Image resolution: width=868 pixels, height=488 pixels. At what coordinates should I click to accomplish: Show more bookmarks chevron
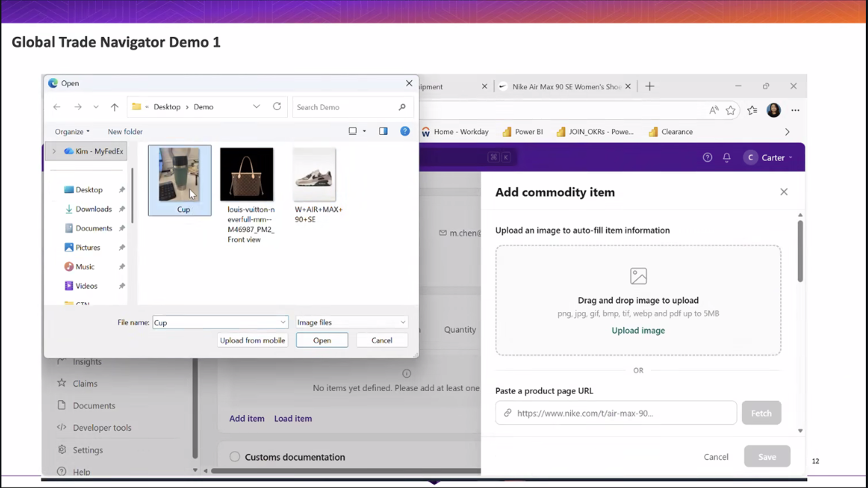click(787, 132)
